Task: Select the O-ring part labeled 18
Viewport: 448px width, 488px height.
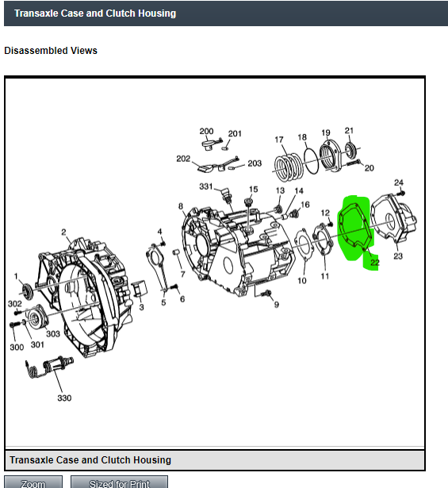Action: 311,161
